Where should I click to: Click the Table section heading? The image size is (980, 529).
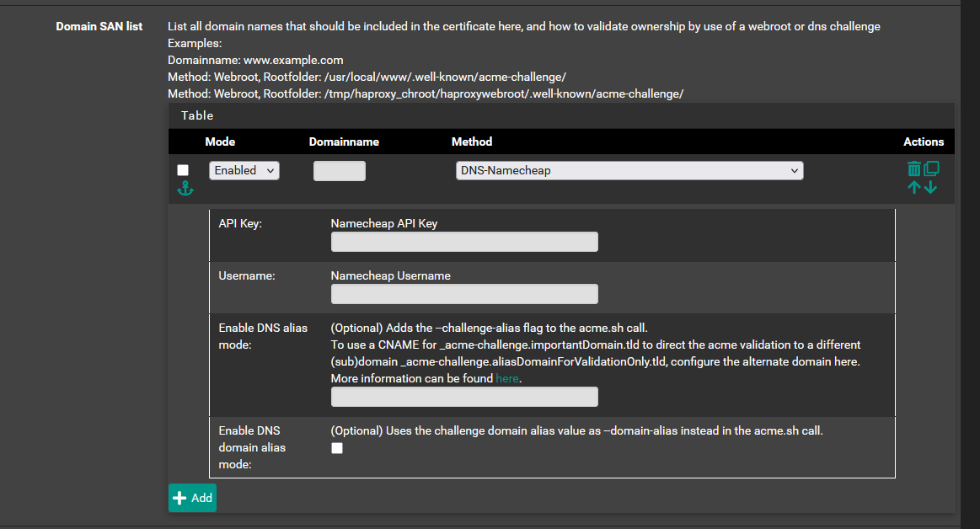point(197,115)
